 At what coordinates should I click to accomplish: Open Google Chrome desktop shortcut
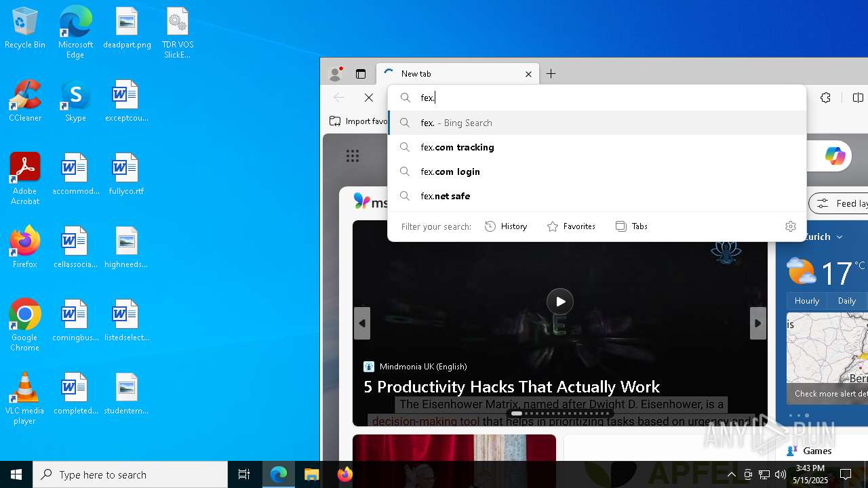tap(25, 325)
